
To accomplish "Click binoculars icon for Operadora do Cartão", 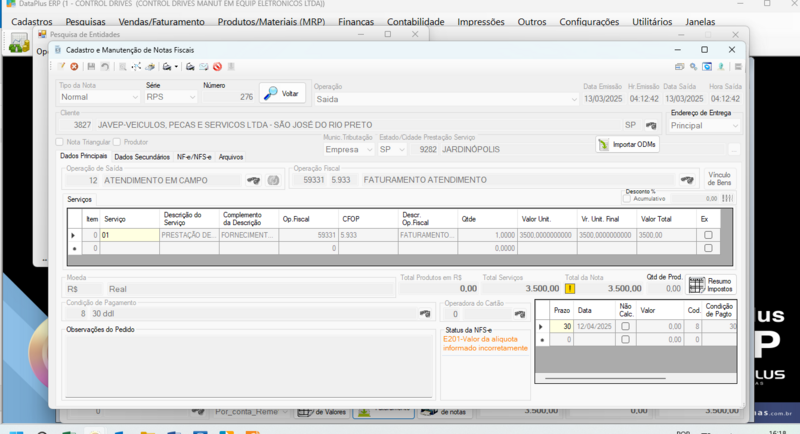I will (520, 314).
